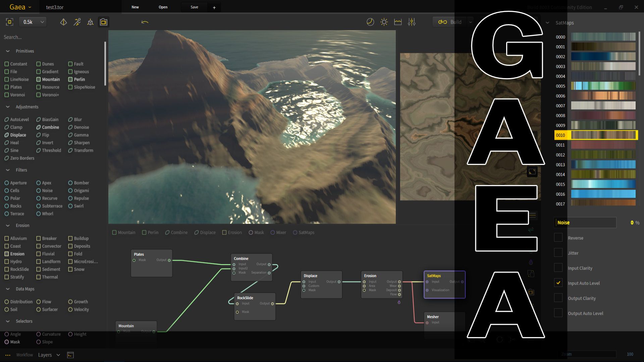The height and width of the screenshot is (362, 644).
Task: Select the 3D diamond view icon
Action: pyautogui.click(x=63, y=22)
